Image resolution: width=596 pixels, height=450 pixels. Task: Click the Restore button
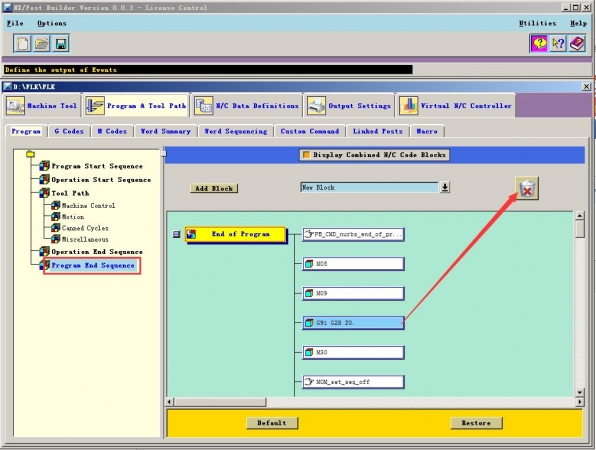476,423
